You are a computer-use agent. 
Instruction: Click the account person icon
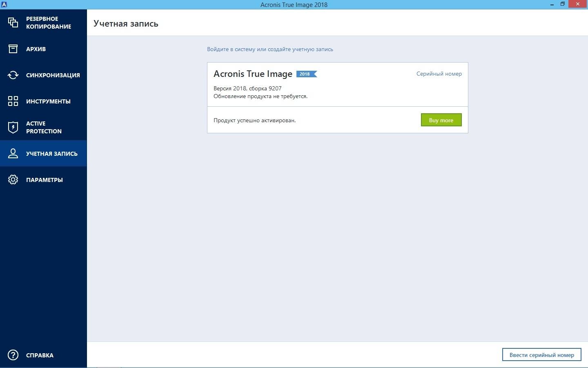click(13, 153)
